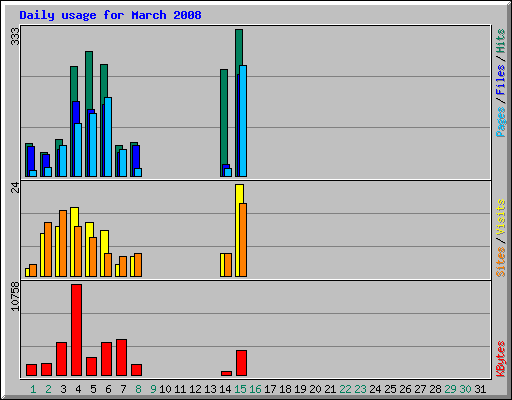Click day 8 on the date axis

point(138,389)
